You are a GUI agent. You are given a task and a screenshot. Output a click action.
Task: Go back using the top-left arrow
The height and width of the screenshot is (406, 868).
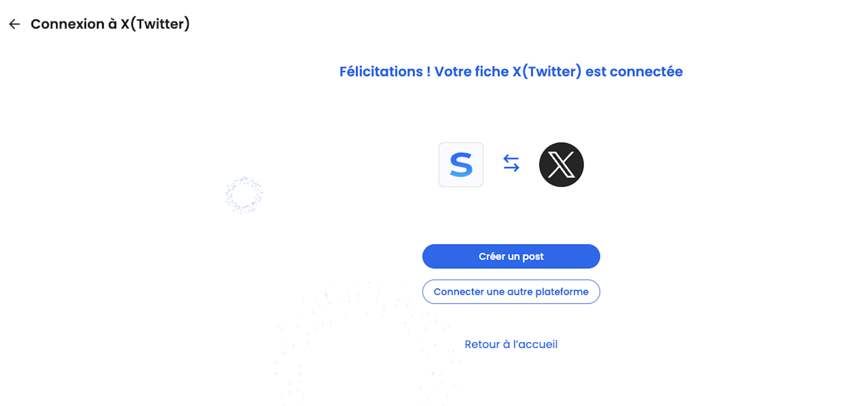pyautogui.click(x=14, y=24)
